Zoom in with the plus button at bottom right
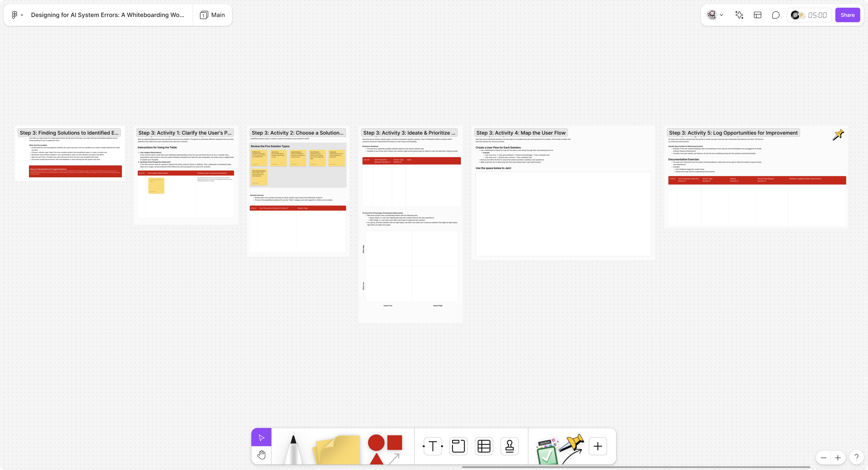The height and width of the screenshot is (470, 868). 838,458
